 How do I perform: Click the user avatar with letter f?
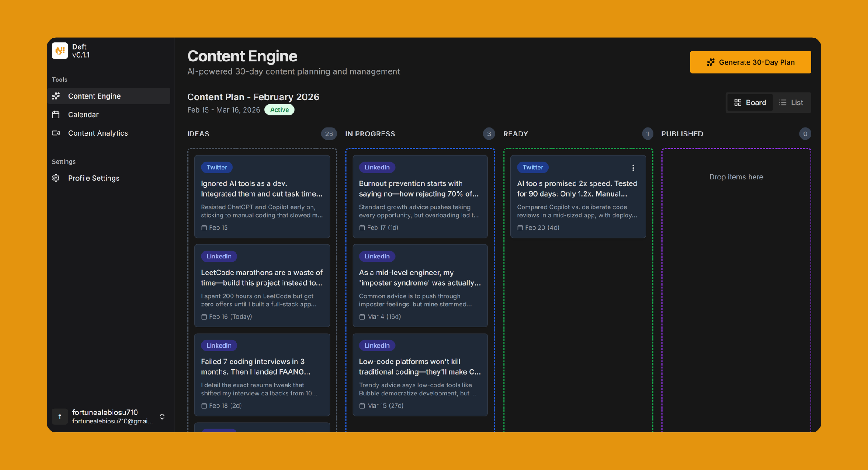click(60, 417)
